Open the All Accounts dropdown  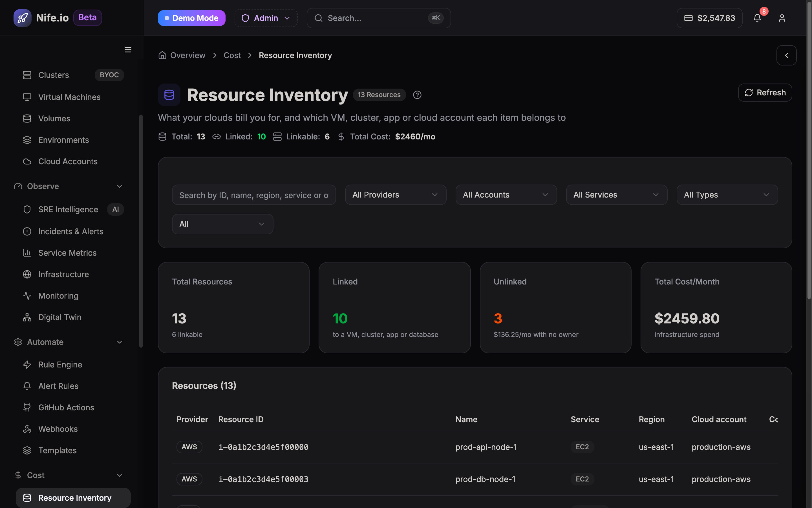506,195
